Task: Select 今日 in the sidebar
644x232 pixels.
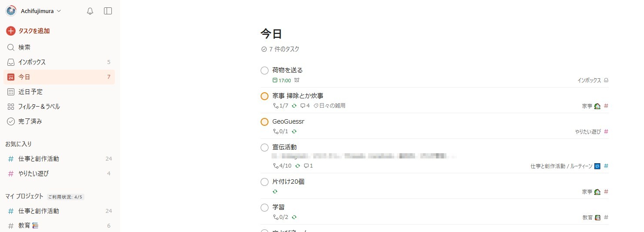Action: tap(59, 77)
